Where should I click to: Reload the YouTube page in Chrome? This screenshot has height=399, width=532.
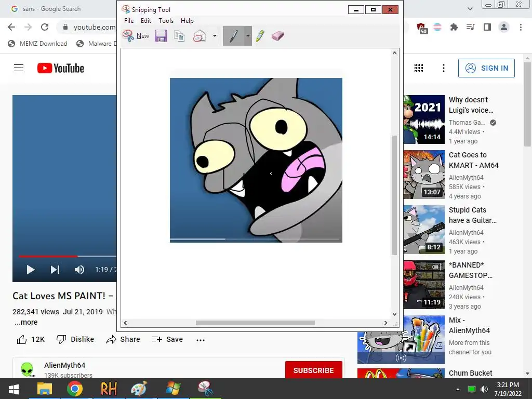[45, 27]
